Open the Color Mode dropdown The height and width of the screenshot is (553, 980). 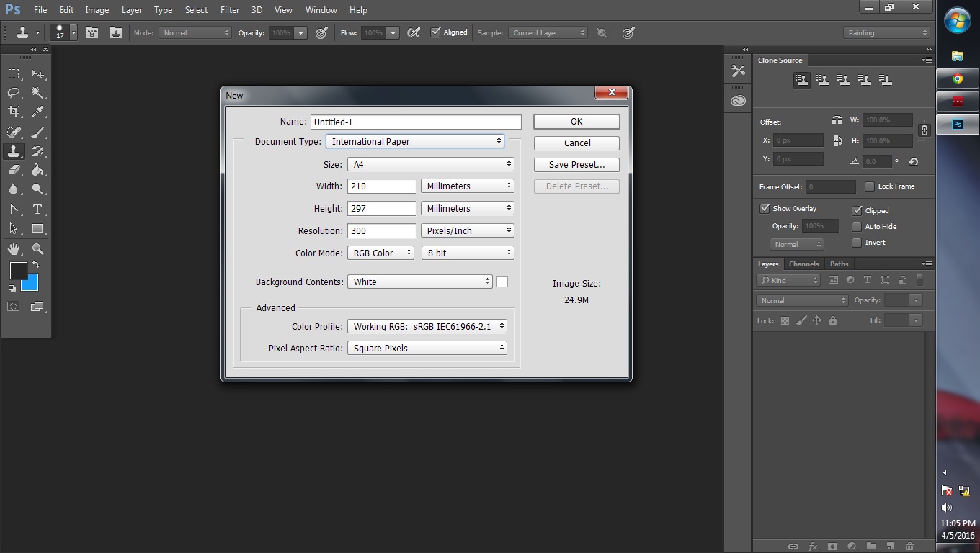(x=380, y=253)
